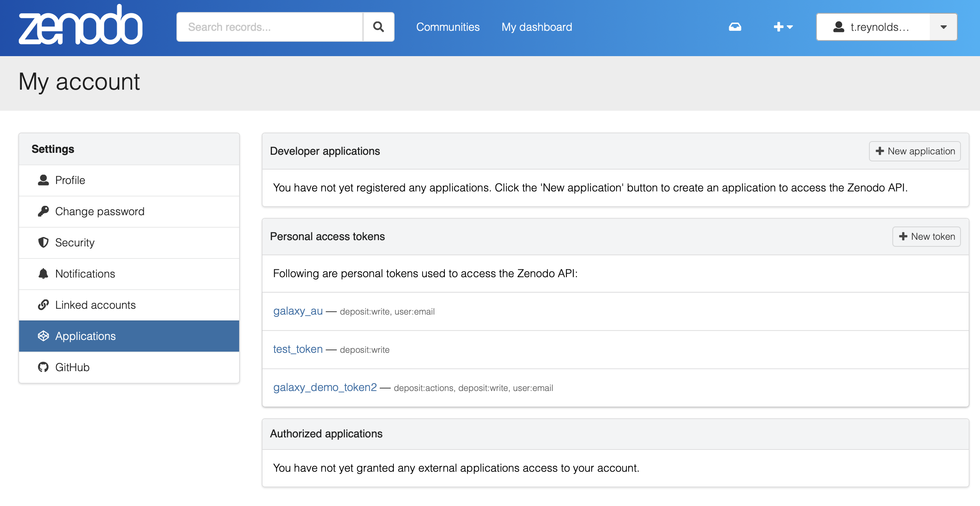Click the New application button

click(x=914, y=151)
